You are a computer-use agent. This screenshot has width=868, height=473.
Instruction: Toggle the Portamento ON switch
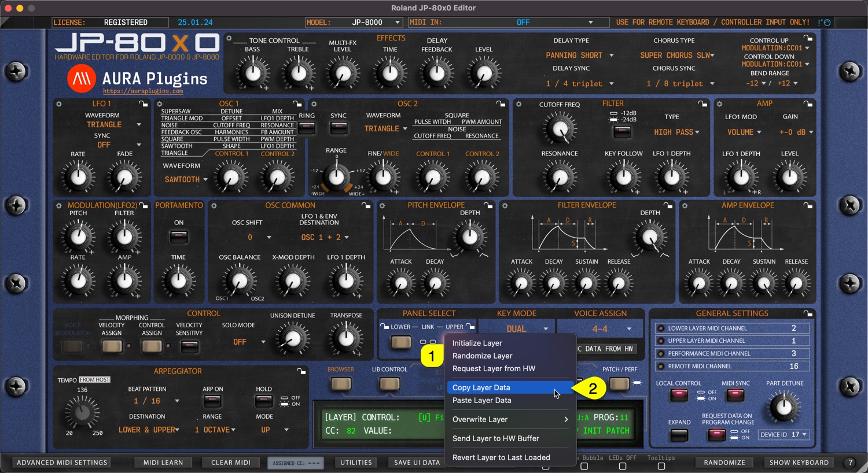[x=179, y=236]
